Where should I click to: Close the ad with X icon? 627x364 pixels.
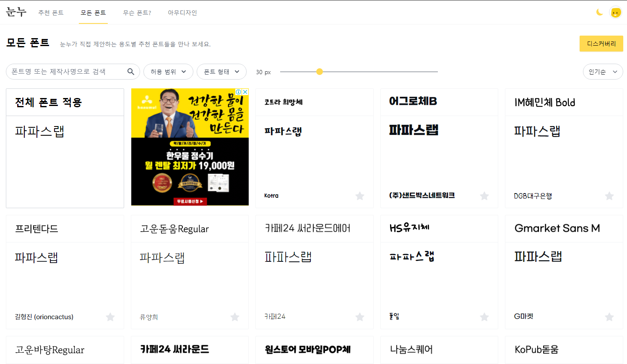pos(245,92)
